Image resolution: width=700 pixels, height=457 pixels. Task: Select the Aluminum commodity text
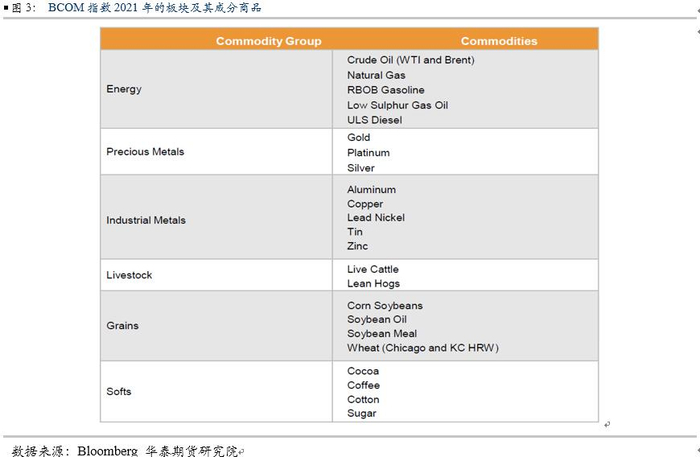(371, 189)
